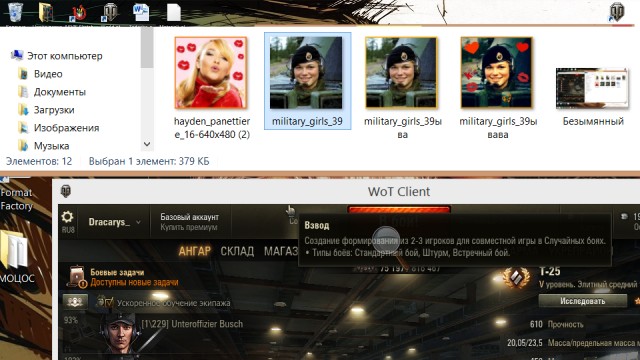Screen dimensions: 640x360
Task: Click the T-25 vehicle name
Action: click(550, 271)
